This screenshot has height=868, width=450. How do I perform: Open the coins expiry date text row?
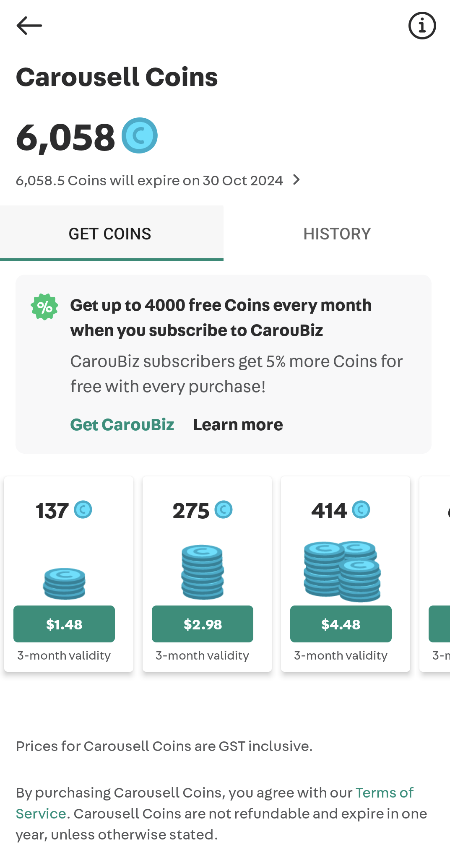click(x=158, y=180)
